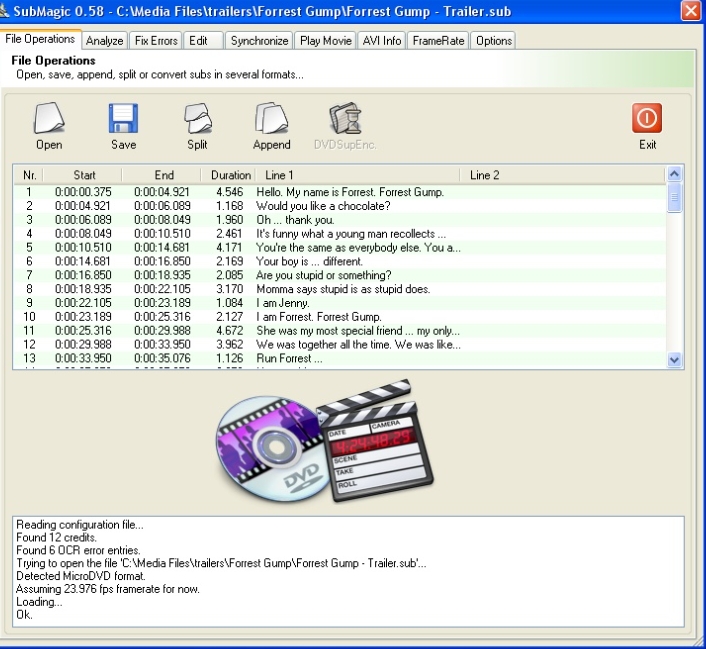Image resolution: width=706 pixels, height=649 pixels.
Task: Click the red Exit icon
Action: [x=647, y=118]
